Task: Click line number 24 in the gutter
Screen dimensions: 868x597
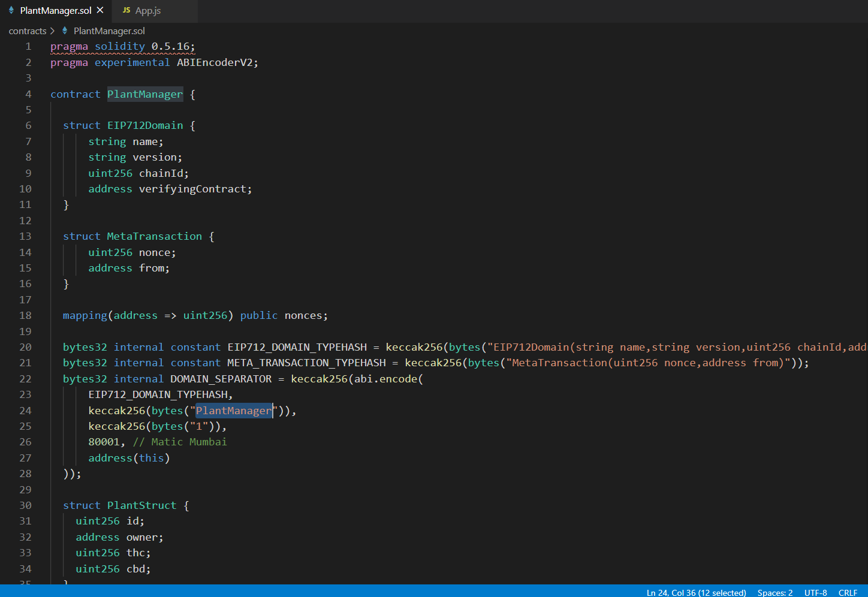Action: pos(25,411)
